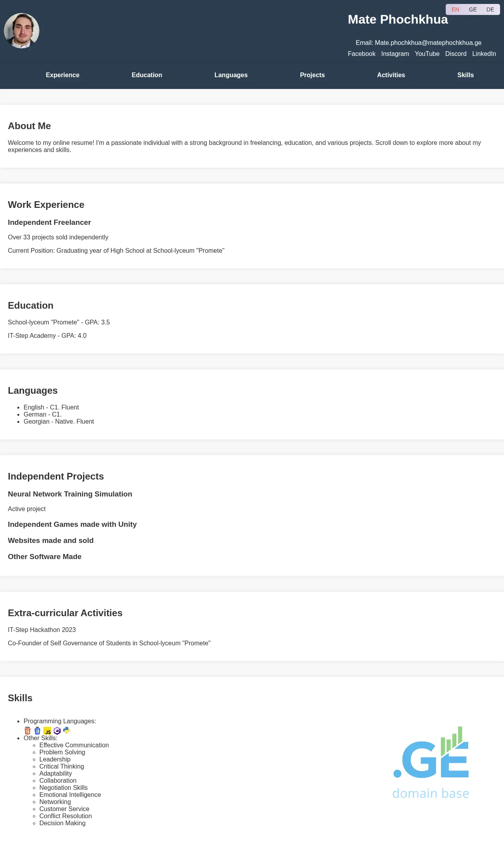Viewport: 504px width, 841px height.
Task: Open the Languages nav link
Action: tap(231, 75)
